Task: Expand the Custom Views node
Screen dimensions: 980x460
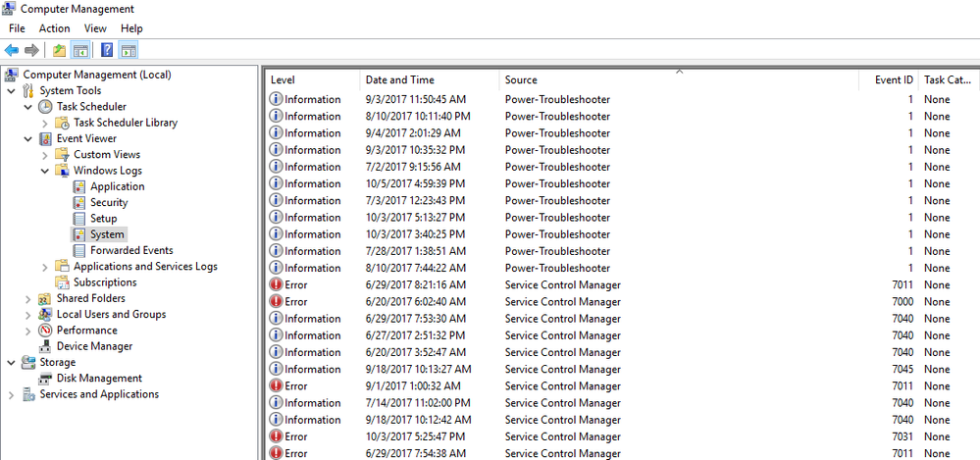Action: 45,155
